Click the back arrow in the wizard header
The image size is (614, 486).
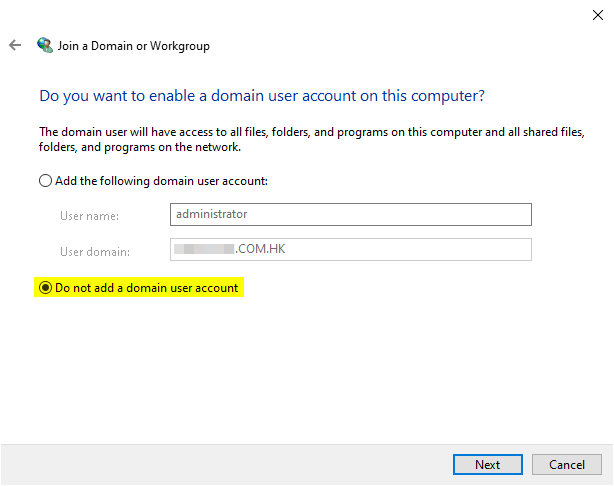[15, 46]
